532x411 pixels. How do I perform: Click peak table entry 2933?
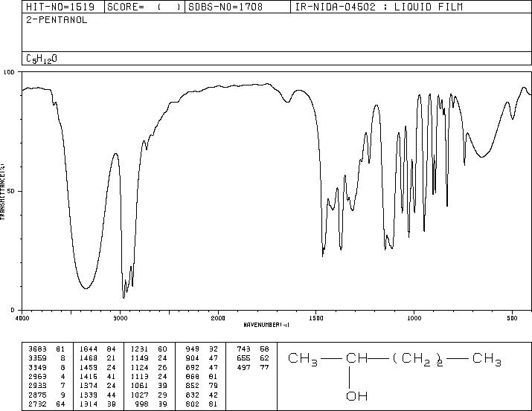[37, 386]
